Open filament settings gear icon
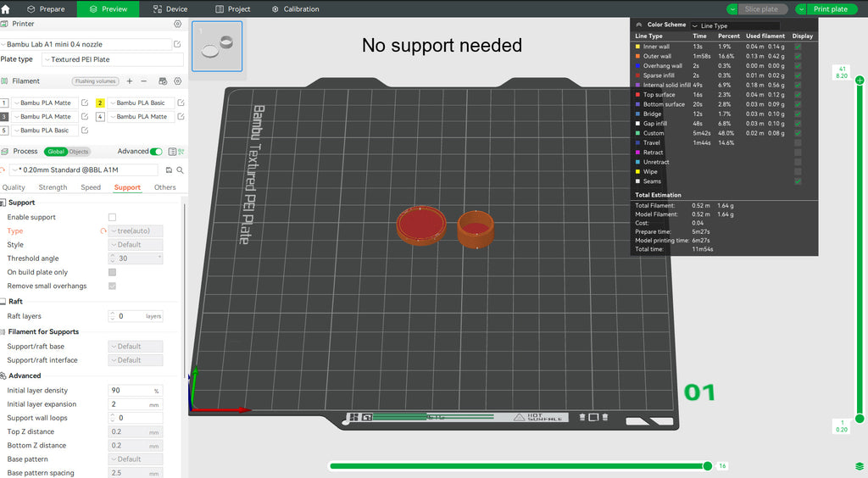The width and height of the screenshot is (868, 478). [177, 81]
